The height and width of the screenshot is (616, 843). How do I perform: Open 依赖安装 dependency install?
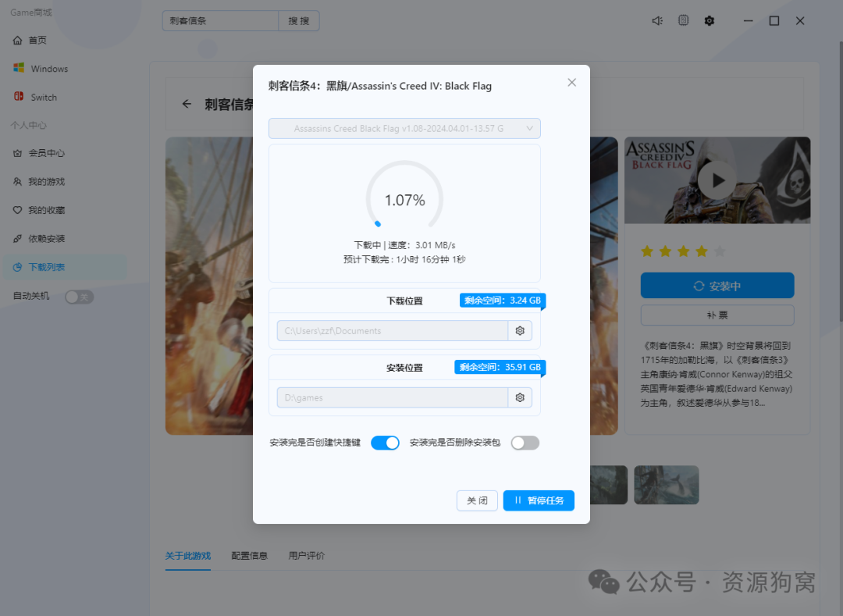pyautogui.click(x=39, y=239)
